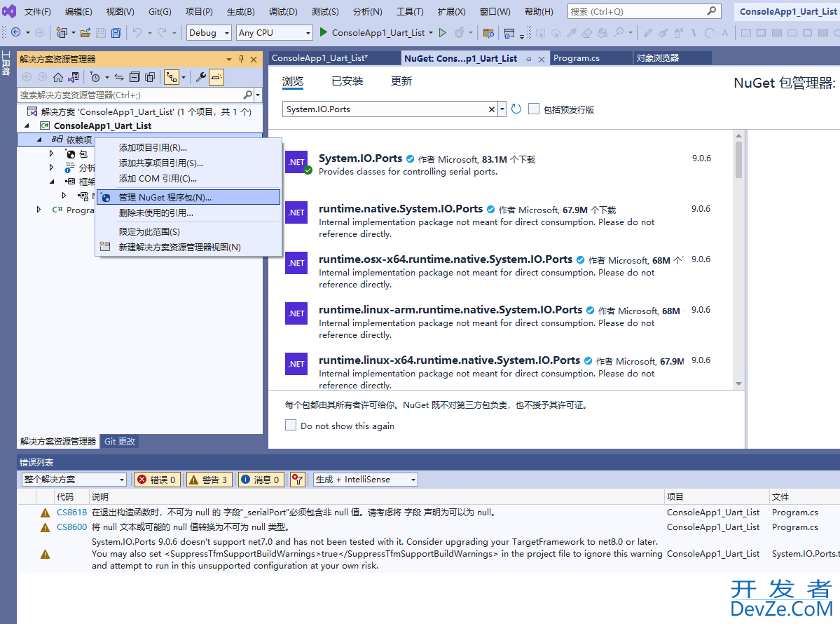Toggle the Preview Selected Items icon

[x=216, y=77]
